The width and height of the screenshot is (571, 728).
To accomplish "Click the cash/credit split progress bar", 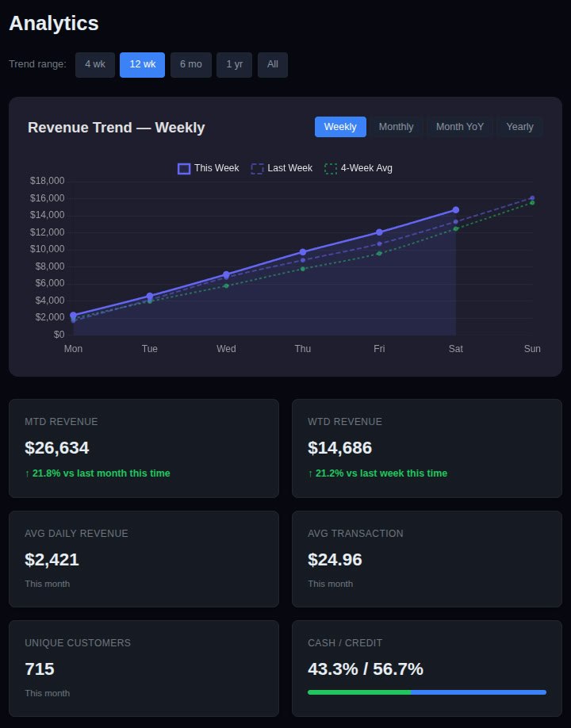I will click(x=427, y=692).
